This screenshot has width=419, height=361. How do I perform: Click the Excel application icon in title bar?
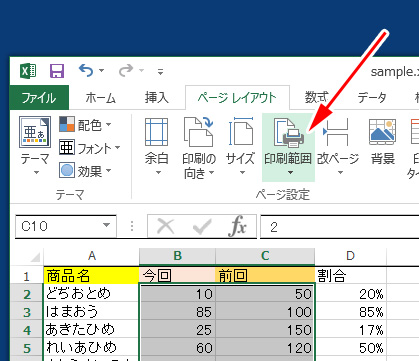(x=28, y=71)
